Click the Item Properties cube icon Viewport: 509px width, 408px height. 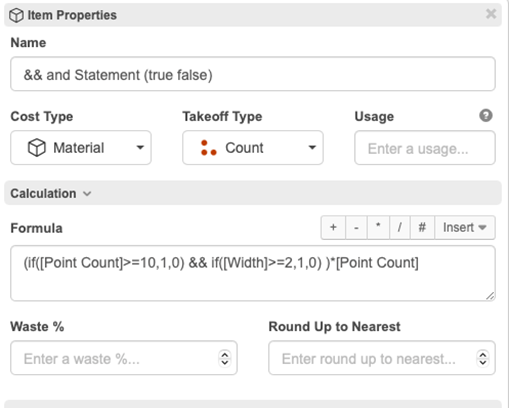pyautogui.click(x=16, y=15)
